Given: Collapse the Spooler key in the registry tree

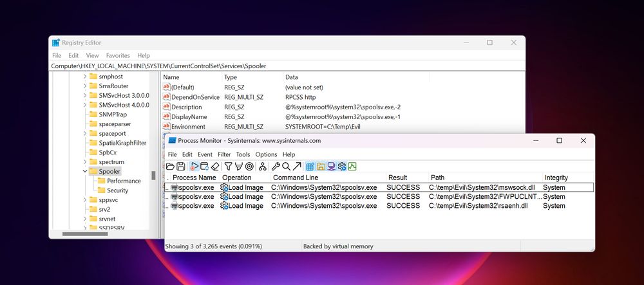Looking at the screenshot, I should (85, 171).
